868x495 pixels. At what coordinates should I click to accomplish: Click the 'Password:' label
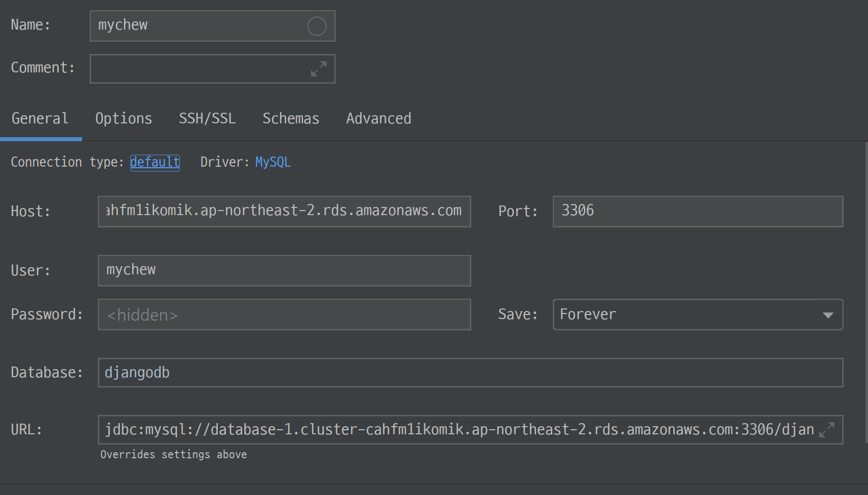click(47, 314)
